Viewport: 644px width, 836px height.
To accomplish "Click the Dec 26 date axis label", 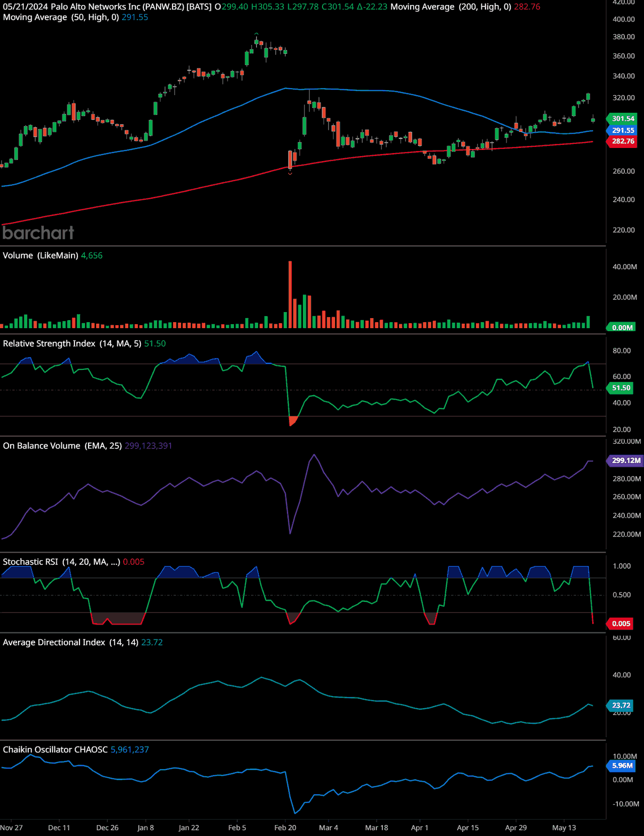I will coord(107,828).
